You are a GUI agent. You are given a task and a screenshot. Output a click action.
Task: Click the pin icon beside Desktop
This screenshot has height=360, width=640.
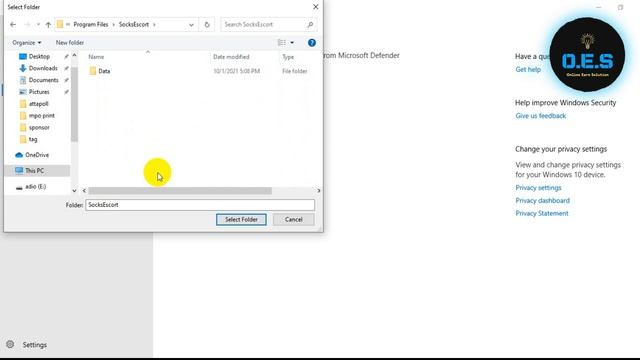pos(66,56)
